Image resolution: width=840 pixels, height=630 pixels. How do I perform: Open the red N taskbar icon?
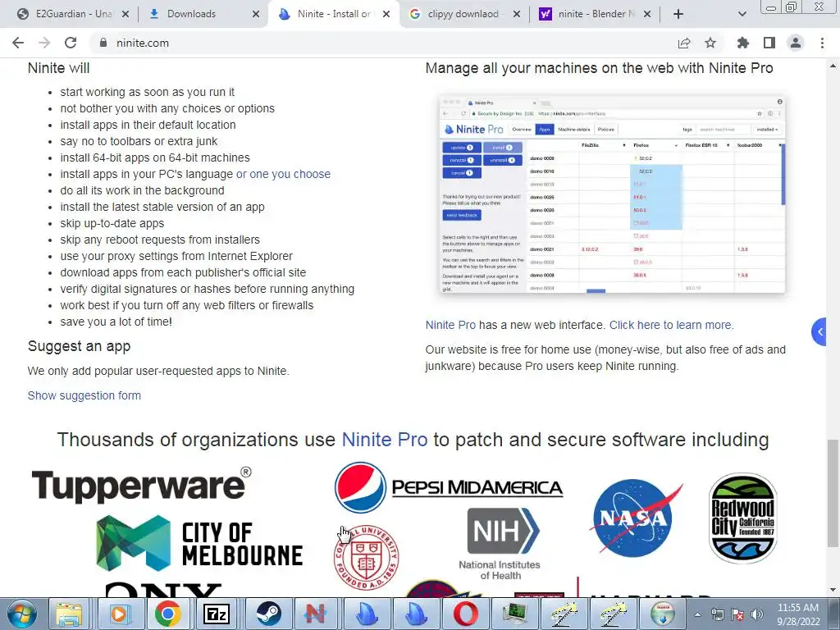(x=316, y=614)
